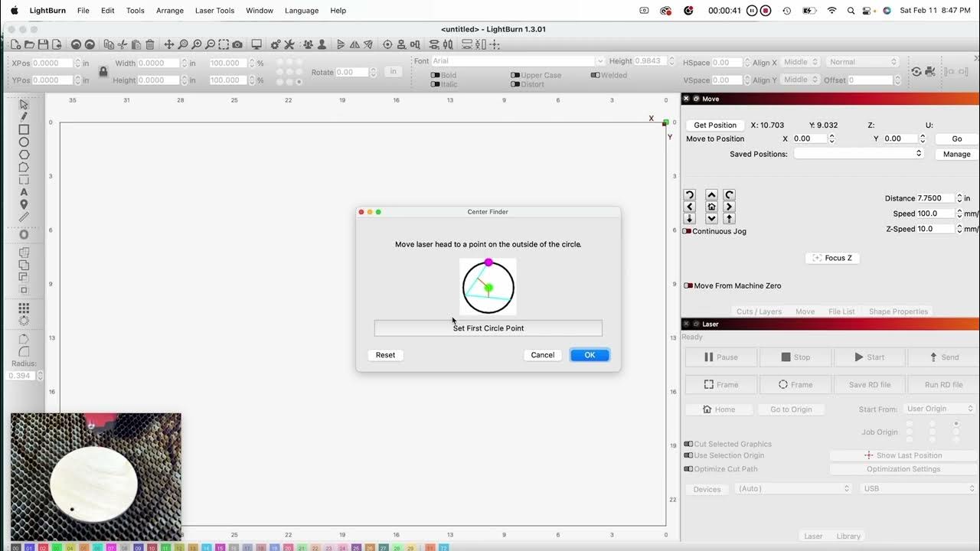Choose the Draw Lines pencil tool
This screenshot has height=551, width=980.
coord(24,116)
